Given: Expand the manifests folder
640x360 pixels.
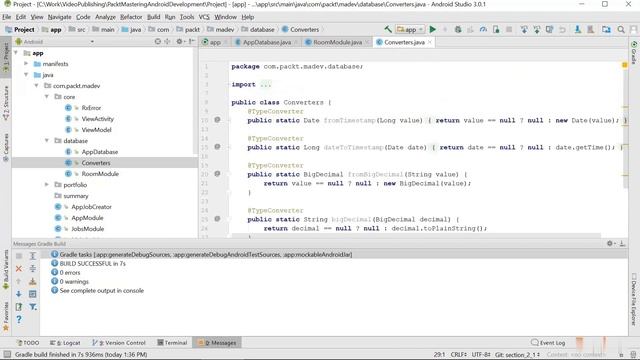Looking at the screenshot, I should pyautogui.click(x=26, y=64).
